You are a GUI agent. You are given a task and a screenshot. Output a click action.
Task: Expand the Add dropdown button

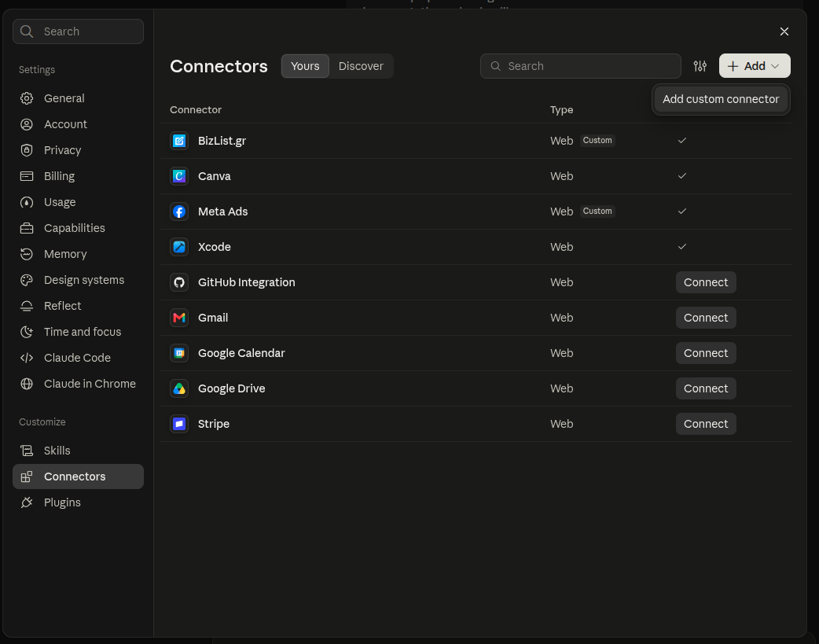click(x=755, y=66)
